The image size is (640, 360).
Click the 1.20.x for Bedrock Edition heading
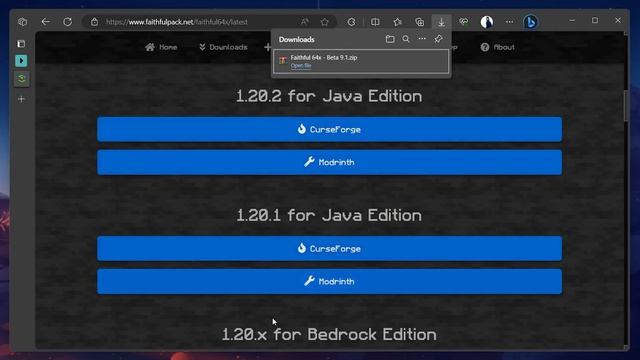coord(329,335)
